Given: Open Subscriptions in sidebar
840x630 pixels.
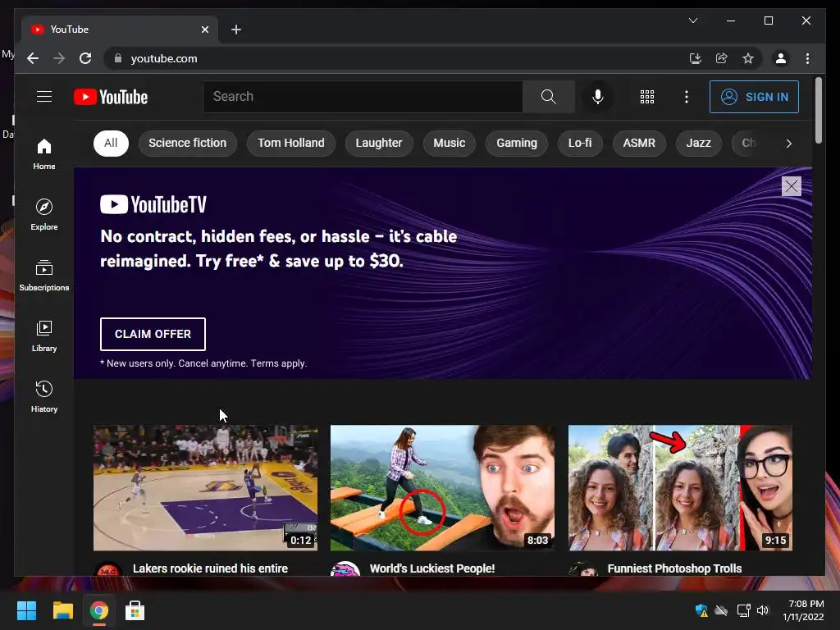Looking at the screenshot, I should (x=44, y=276).
